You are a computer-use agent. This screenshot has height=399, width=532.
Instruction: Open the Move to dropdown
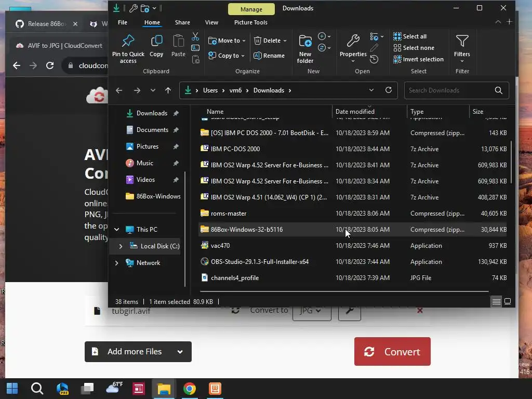(x=227, y=41)
